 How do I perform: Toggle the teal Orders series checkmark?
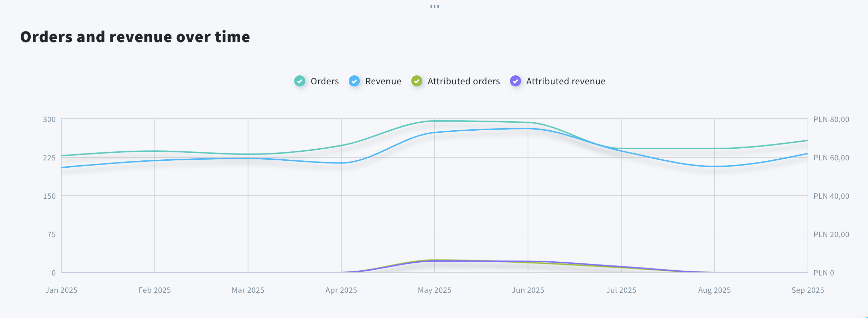[299, 81]
